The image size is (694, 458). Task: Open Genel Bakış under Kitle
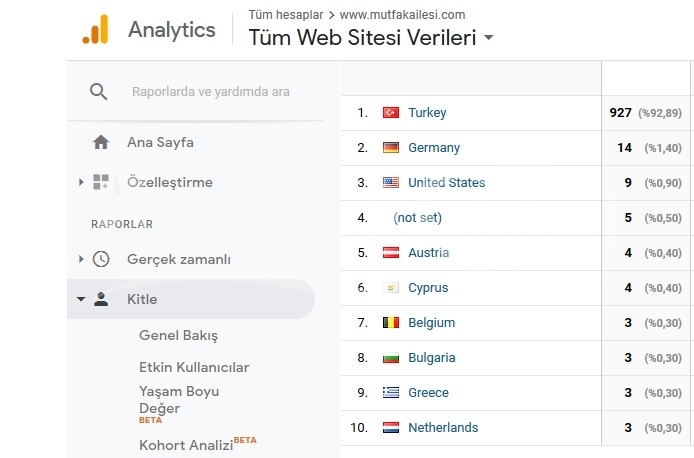coord(178,335)
